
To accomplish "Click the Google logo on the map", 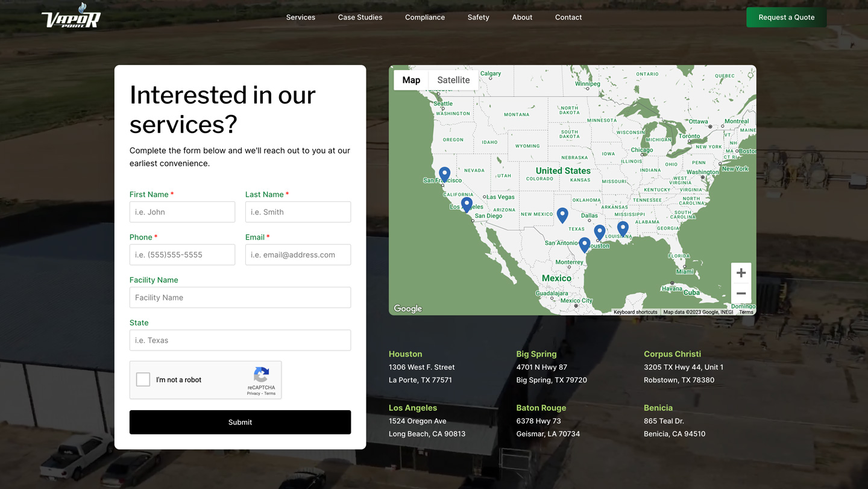I will coord(407,308).
